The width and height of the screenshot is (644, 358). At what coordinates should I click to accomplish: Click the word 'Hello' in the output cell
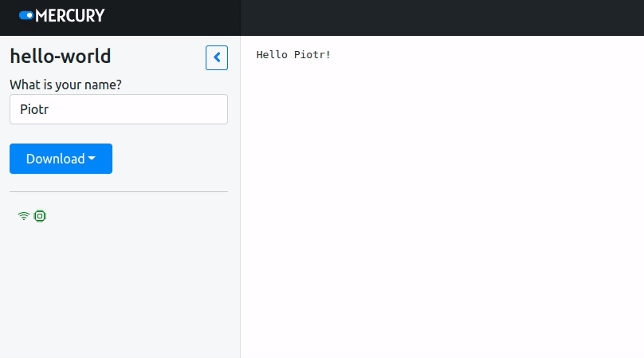pyautogui.click(x=269, y=55)
